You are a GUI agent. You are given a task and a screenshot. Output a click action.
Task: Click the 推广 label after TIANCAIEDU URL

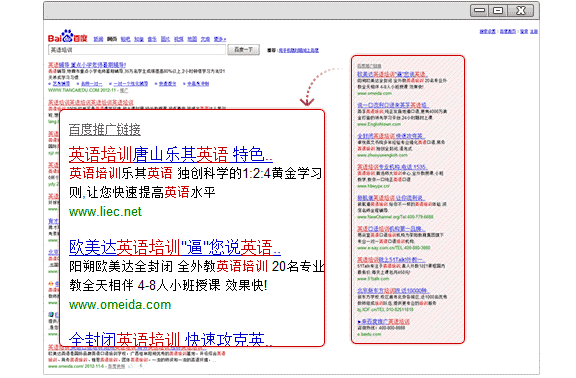[x=124, y=90]
